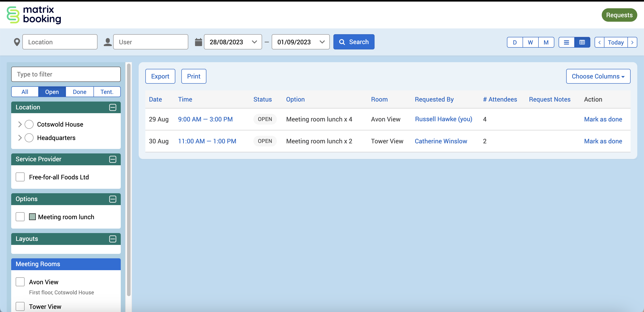
Task: Click the Type to filter field
Action: pyautogui.click(x=66, y=74)
